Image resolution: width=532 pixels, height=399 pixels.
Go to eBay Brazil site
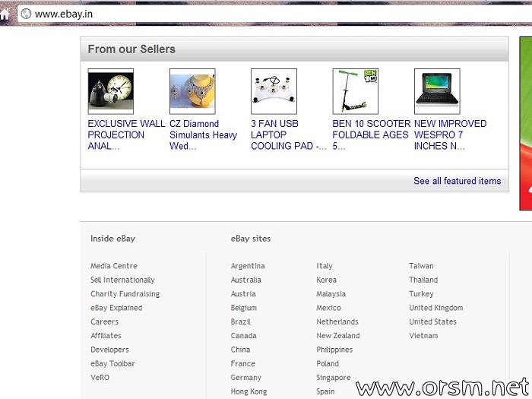(x=241, y=321)
